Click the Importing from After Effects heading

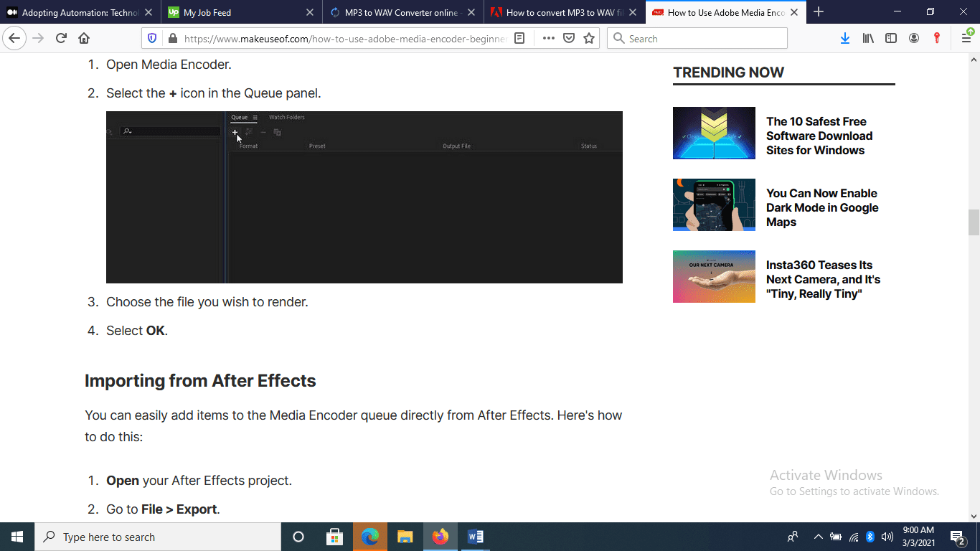(200, 380)
